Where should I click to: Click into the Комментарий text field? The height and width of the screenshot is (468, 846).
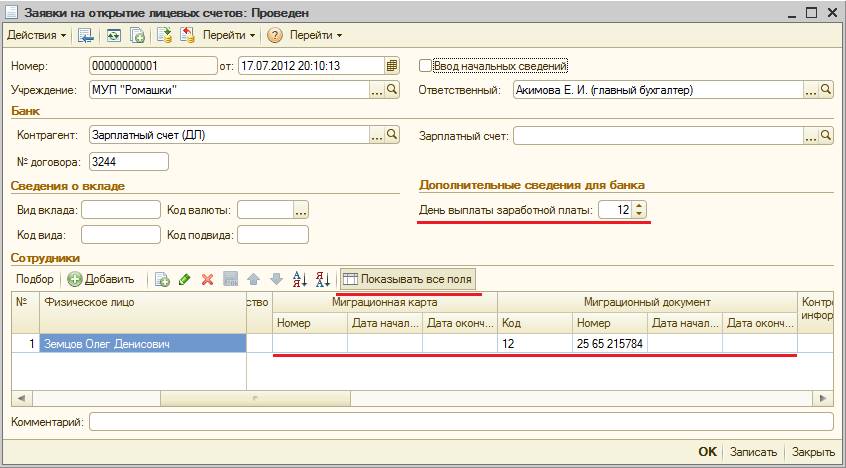click(x=460, y=422)
